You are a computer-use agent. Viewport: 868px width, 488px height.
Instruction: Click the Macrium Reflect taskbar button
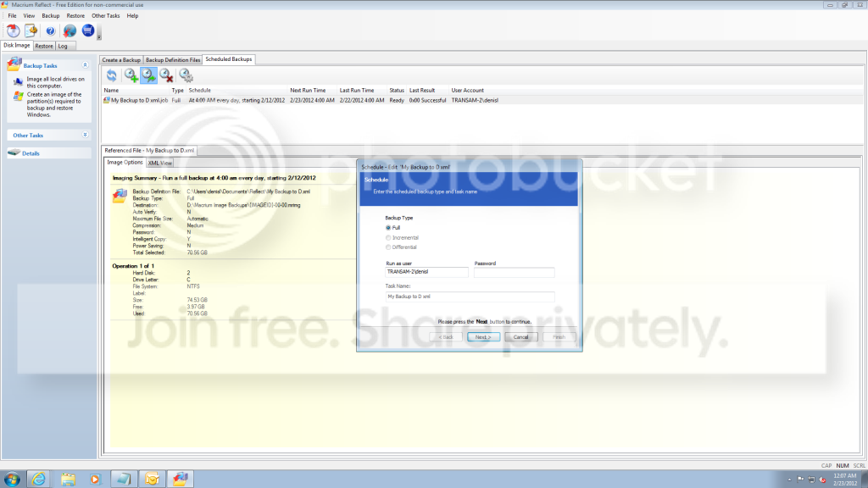pos(180,480)
